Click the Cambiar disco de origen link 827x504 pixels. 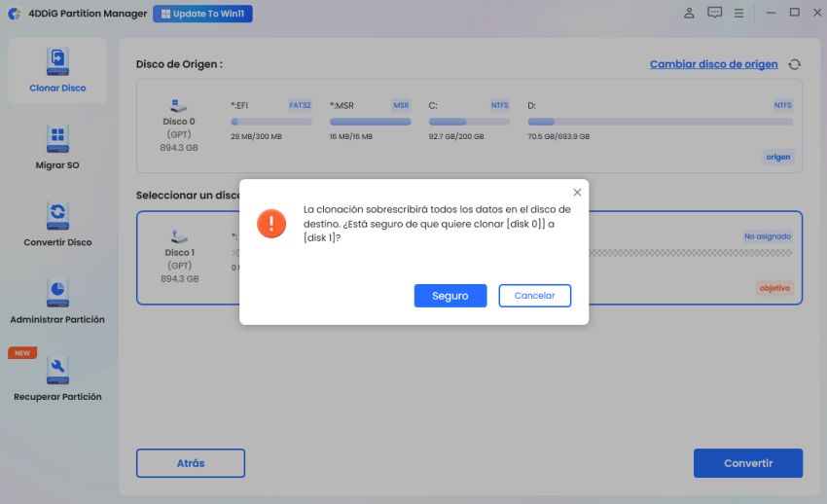713,64
